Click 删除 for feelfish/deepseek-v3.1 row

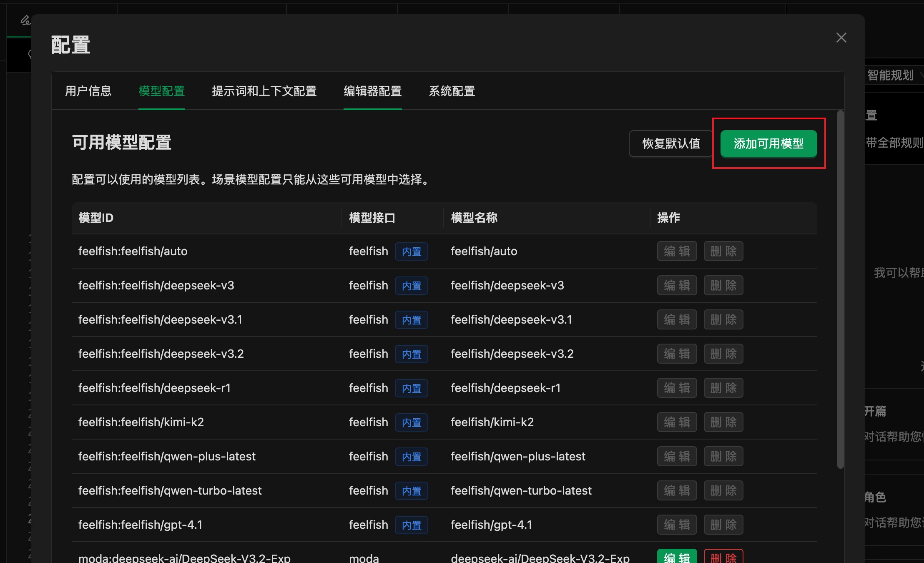coord(723,320)
